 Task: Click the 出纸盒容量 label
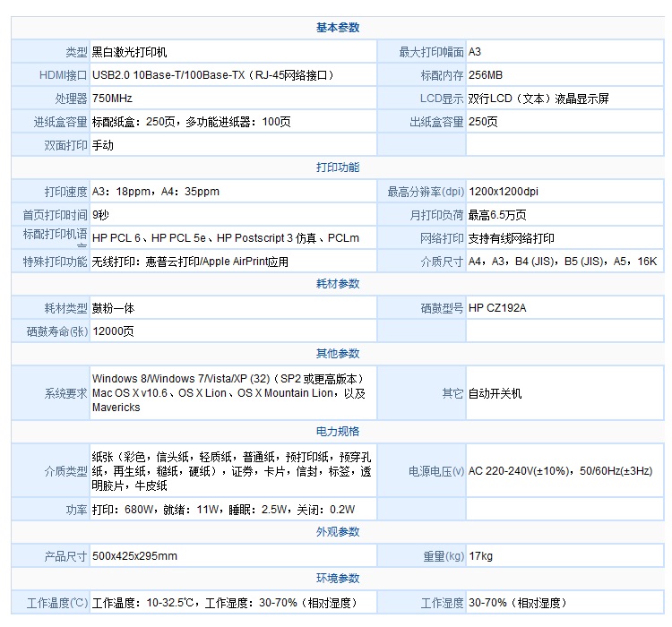(436, 122)
